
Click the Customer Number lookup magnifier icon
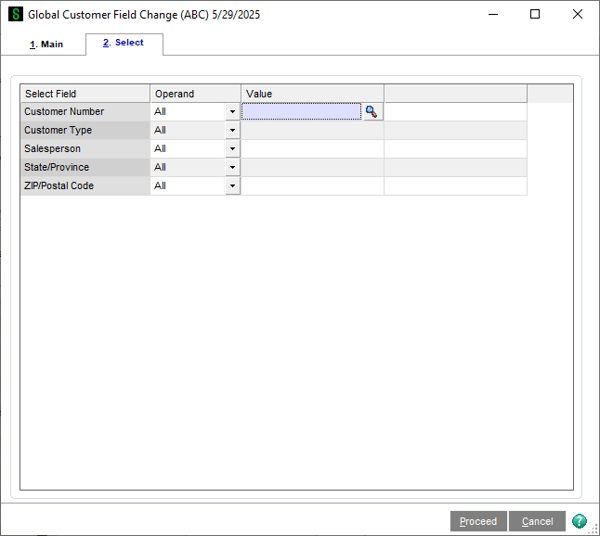point(372,112)
